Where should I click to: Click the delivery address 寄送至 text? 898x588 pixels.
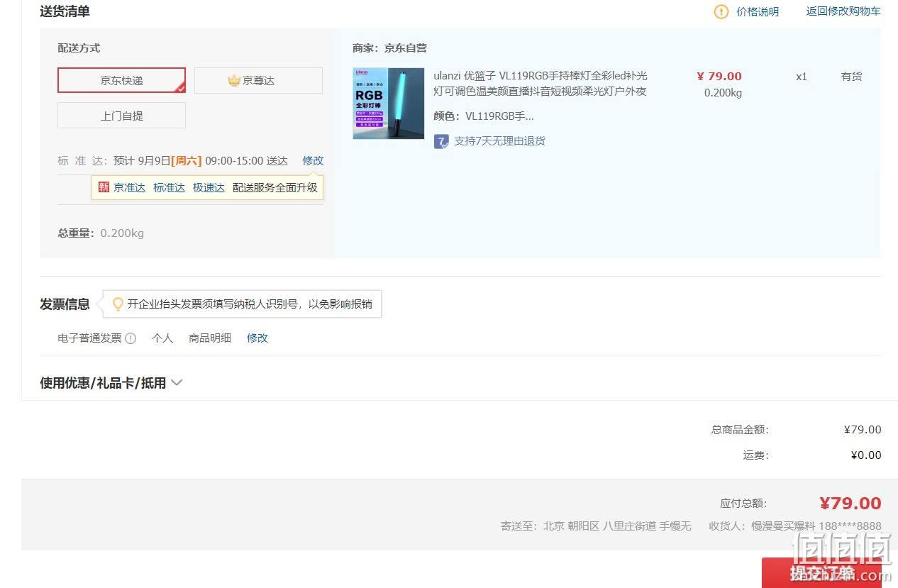pos(596,526)
